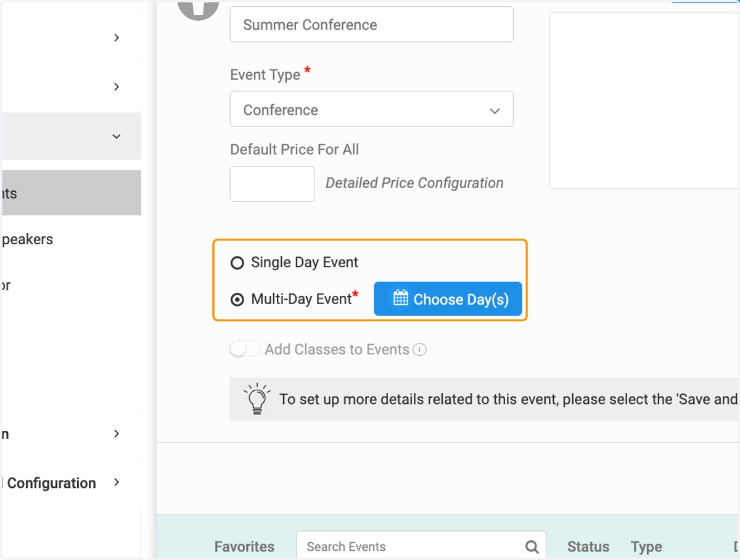The height and width of the screenshot is (560, 740).
Task: Collapse the expanded sidebar section chevron
Action: pyautogui.click(x=117, y=136)
